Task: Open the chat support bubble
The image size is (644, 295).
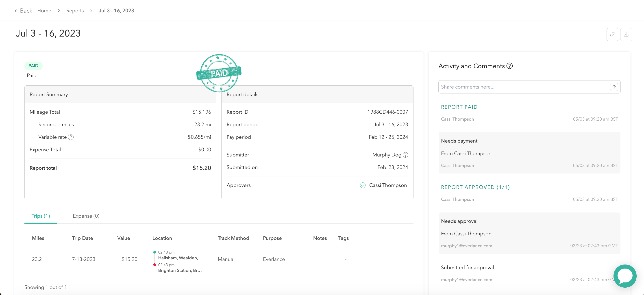Action: [x=624, y=276]
